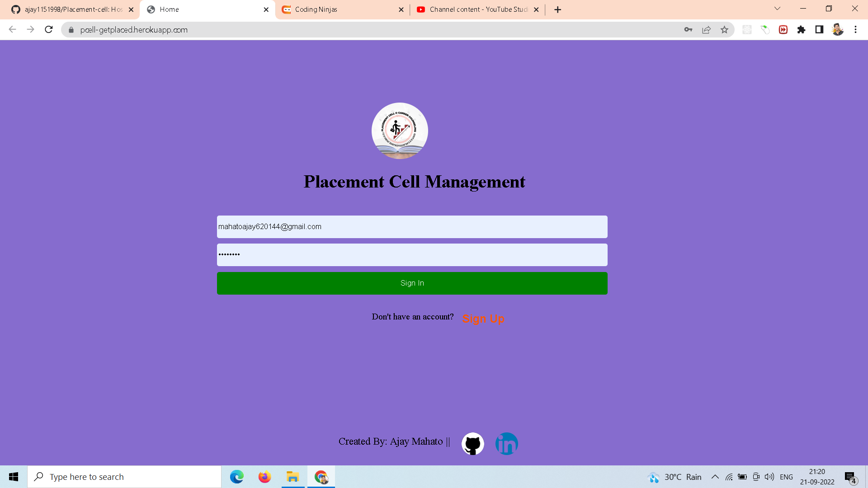
Task: Open the Channel content YouTube Studio tab
Action: 477,9
